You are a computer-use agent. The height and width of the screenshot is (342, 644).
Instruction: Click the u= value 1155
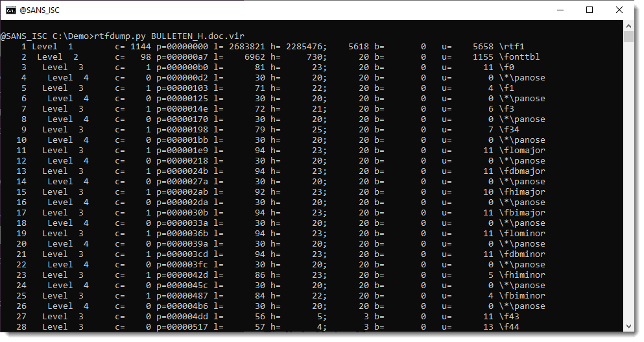[483, 56]
